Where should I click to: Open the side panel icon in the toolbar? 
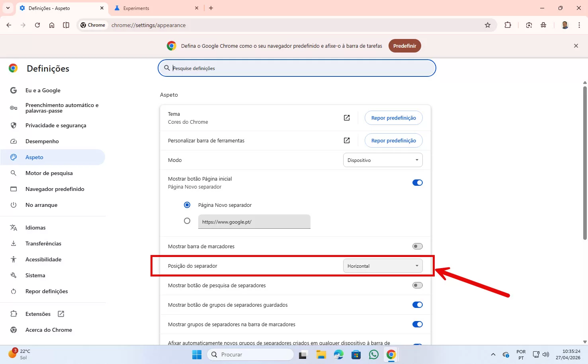coord(66,25)
